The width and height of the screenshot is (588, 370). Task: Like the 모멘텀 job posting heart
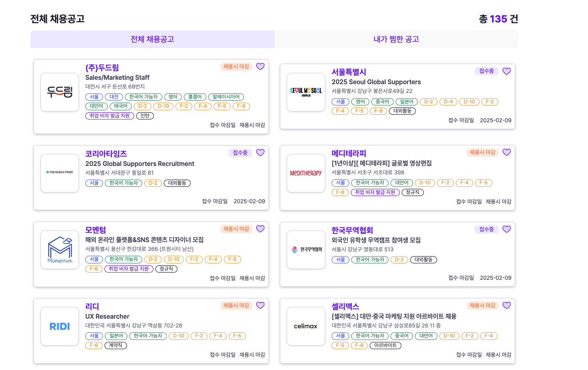click(x=260, y=229)
